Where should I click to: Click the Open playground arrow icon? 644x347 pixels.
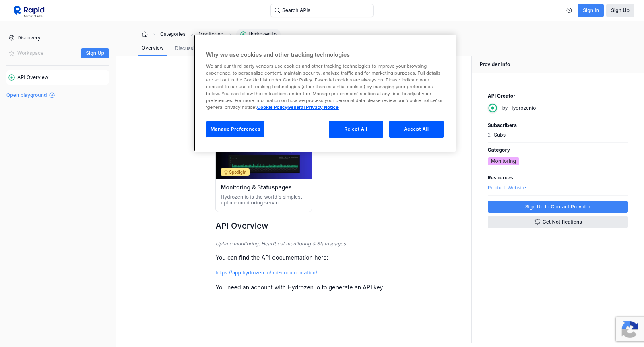coord(52,95)
